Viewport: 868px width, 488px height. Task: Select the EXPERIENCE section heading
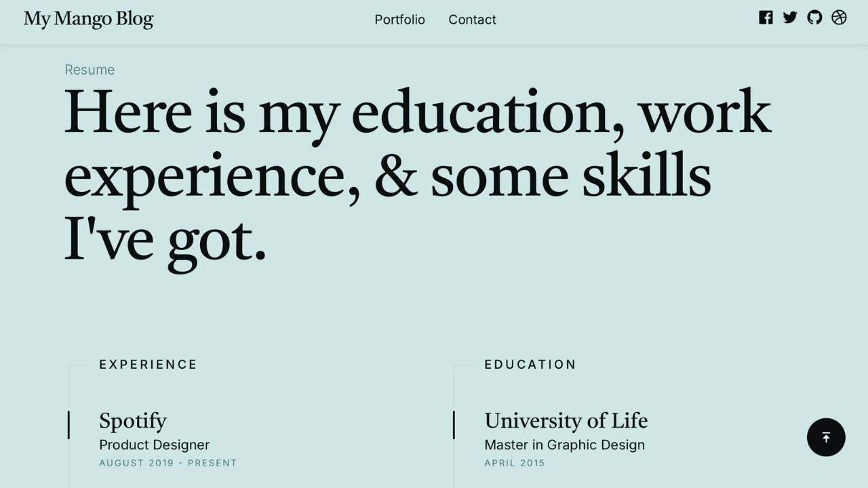148,365
